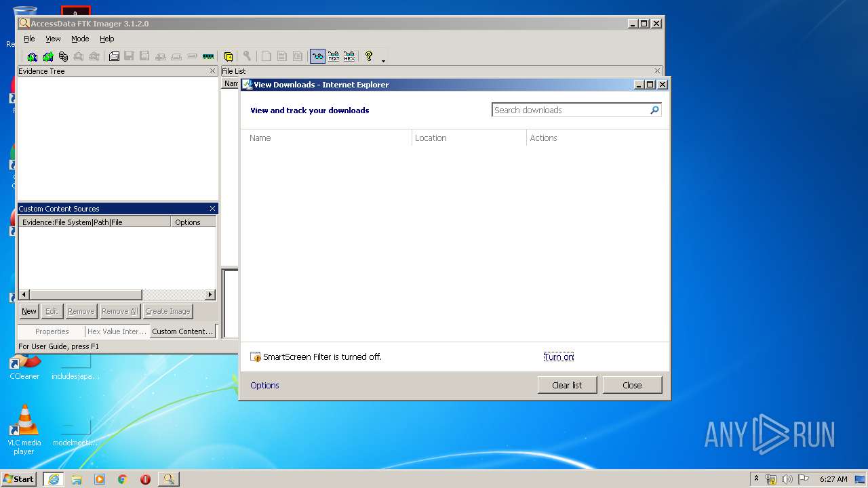Switch viewer to HEX mode
Viewport: 868px width, 488px height.
click(x=349, y=56)
